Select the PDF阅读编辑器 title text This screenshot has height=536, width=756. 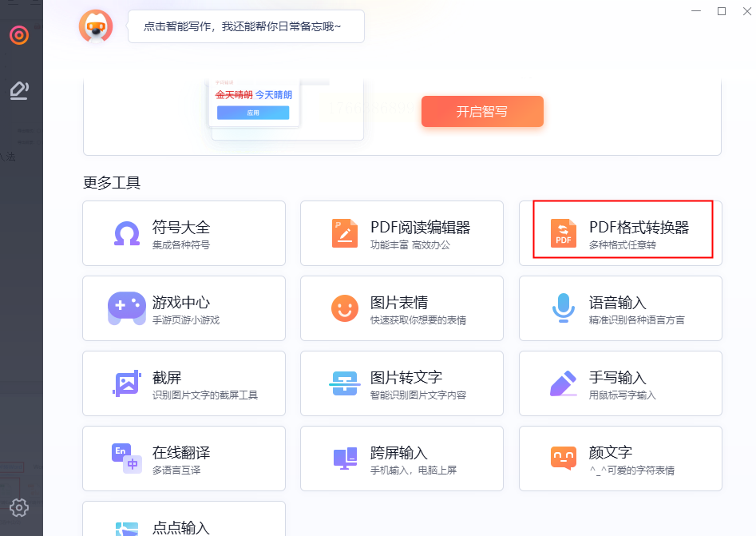420,227
